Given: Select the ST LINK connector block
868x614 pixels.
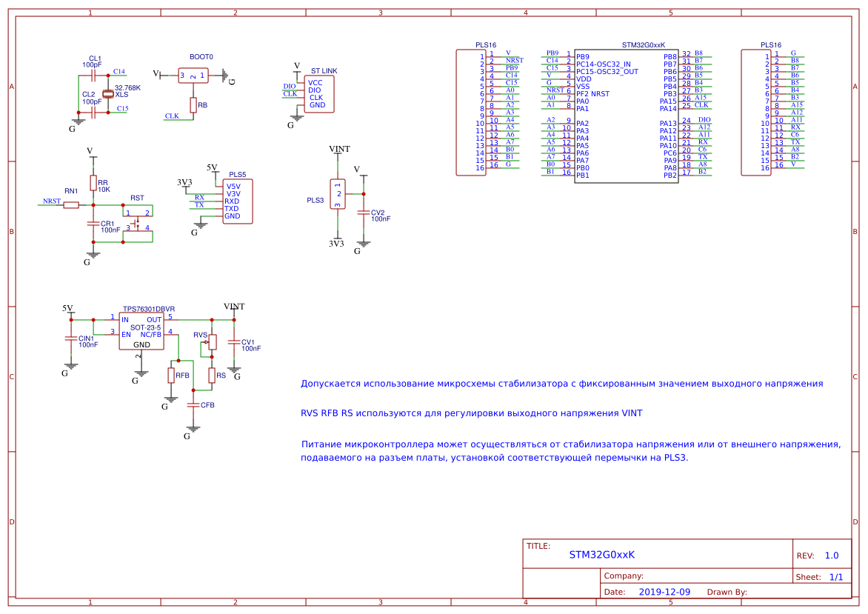Looking at the screenshot, I should 319,94.
